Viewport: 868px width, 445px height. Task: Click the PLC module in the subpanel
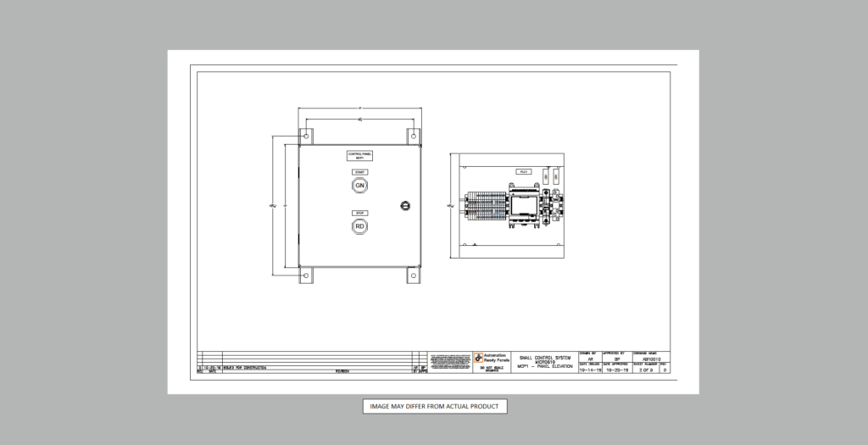[x=523, y=203]
